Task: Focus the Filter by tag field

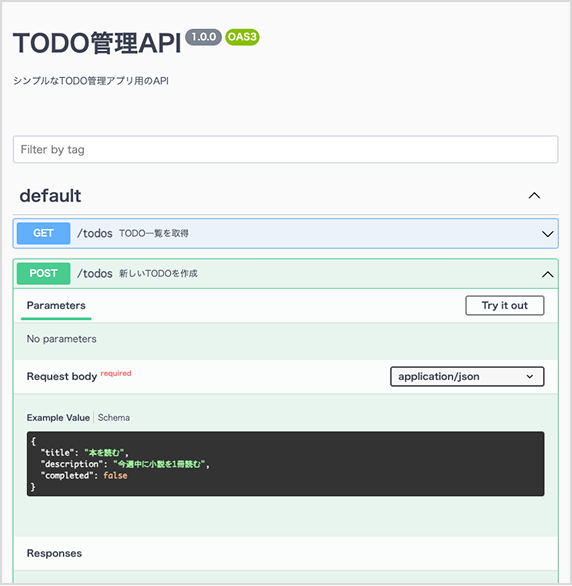Action: pyautogui.click(x=285, y=149)
